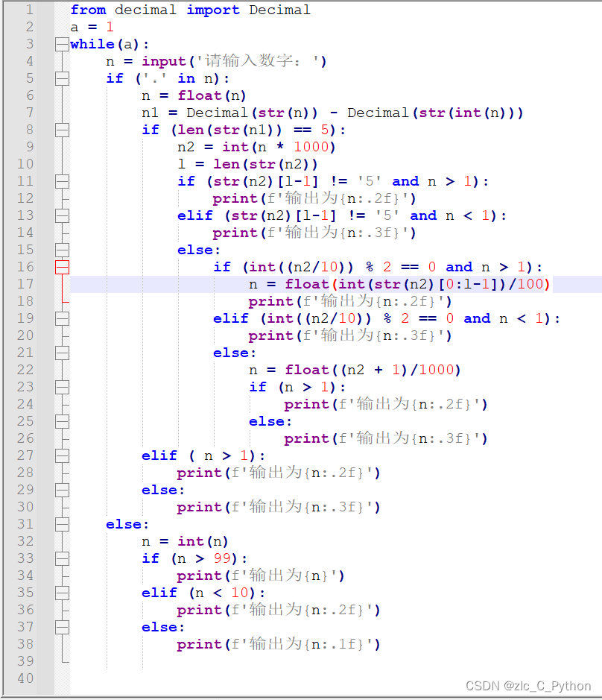Viewport: 602px width, 700px height.
Task: Click line number 22 in the margin
Action: 25,370
